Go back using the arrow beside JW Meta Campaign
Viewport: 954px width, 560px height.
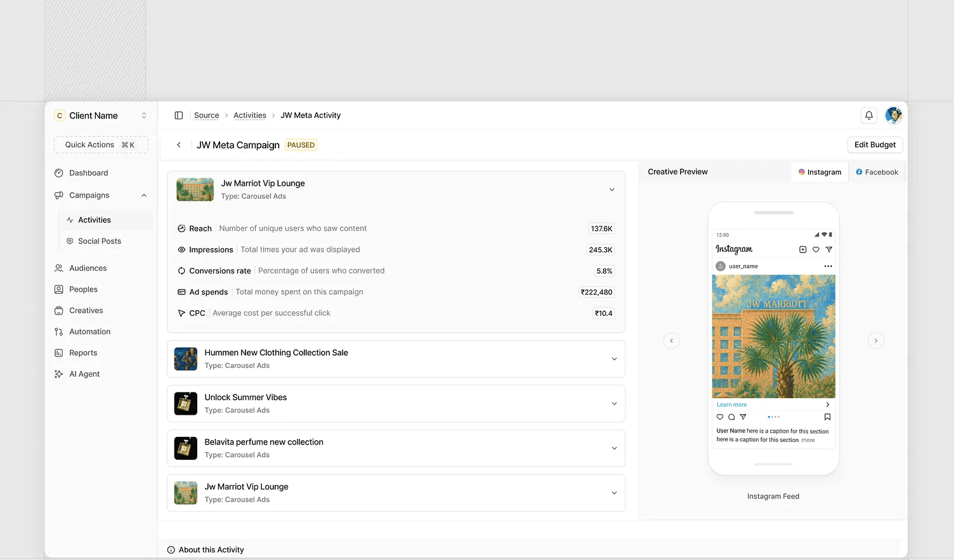tap(179, 145)
